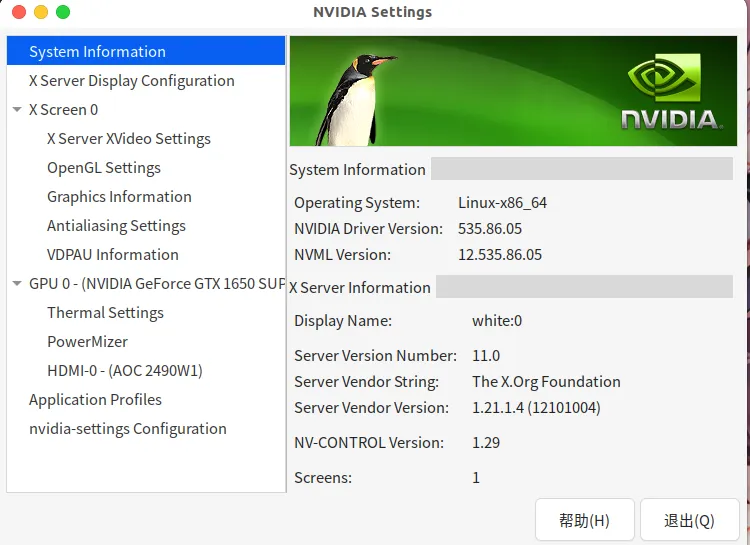This screenshot has width=750, height=545.
Task: Click the NVIDIA logo in banner
Action: 670,95
